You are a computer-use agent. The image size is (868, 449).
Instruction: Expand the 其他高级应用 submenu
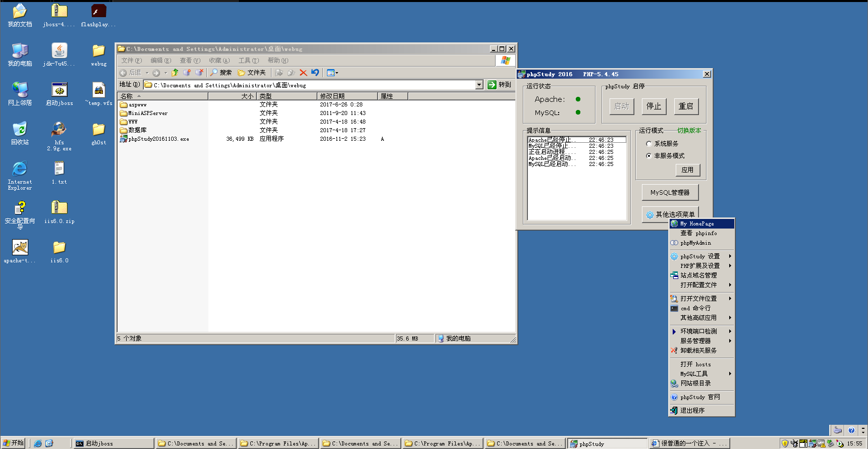click(702, 318)
